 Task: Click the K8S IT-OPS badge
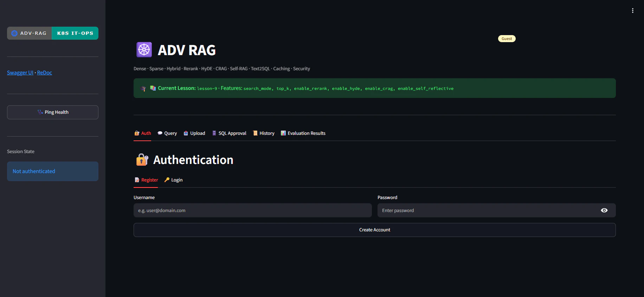point(75,33)
